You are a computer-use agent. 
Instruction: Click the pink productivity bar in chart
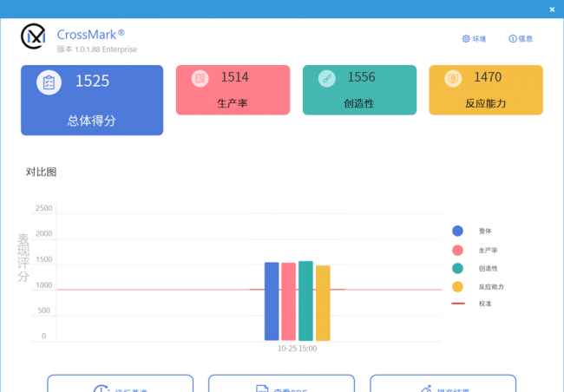tap(288, 302)
